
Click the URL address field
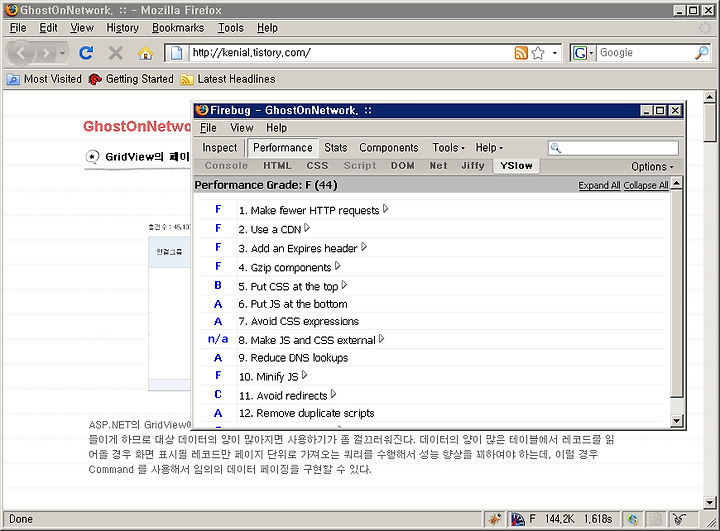(x=351, y=53)
